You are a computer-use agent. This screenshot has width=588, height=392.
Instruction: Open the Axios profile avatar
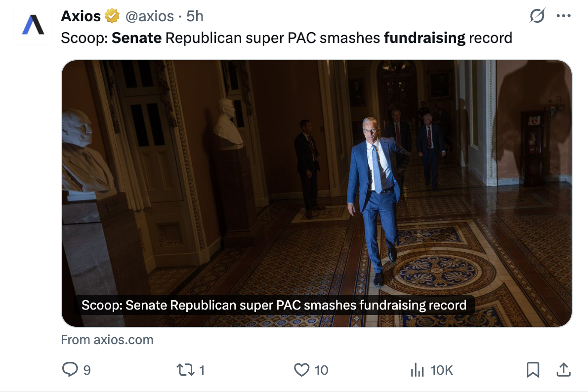pos(33,26)
